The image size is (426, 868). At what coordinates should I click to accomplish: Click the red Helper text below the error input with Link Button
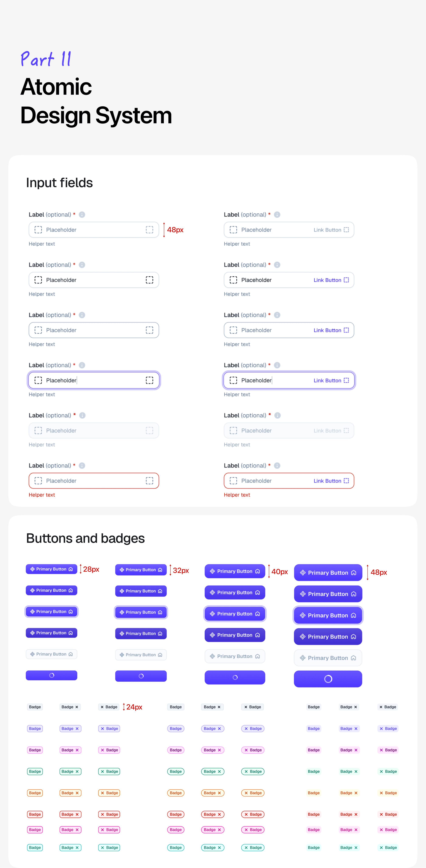[x=237, y=495]
